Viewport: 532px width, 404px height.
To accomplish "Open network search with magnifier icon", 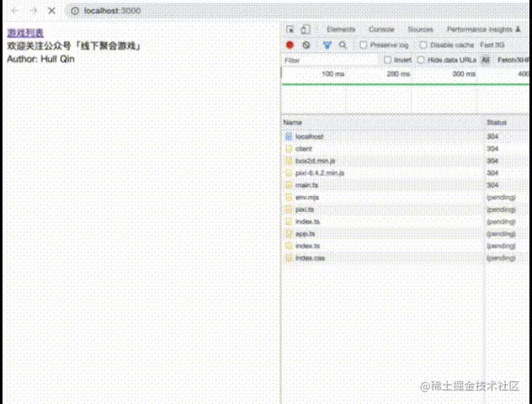I will click(x=343, y=45).
